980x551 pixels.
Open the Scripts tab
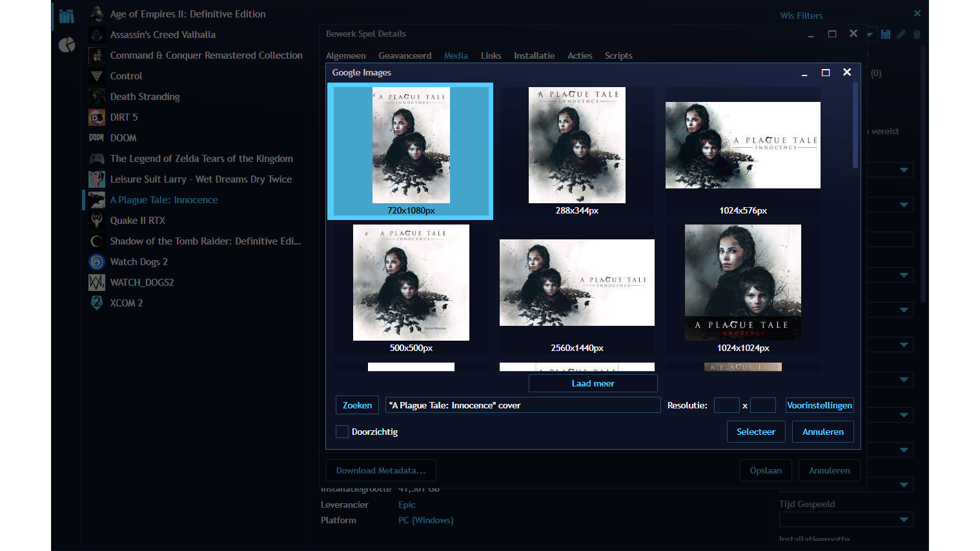tap(618, 55)
